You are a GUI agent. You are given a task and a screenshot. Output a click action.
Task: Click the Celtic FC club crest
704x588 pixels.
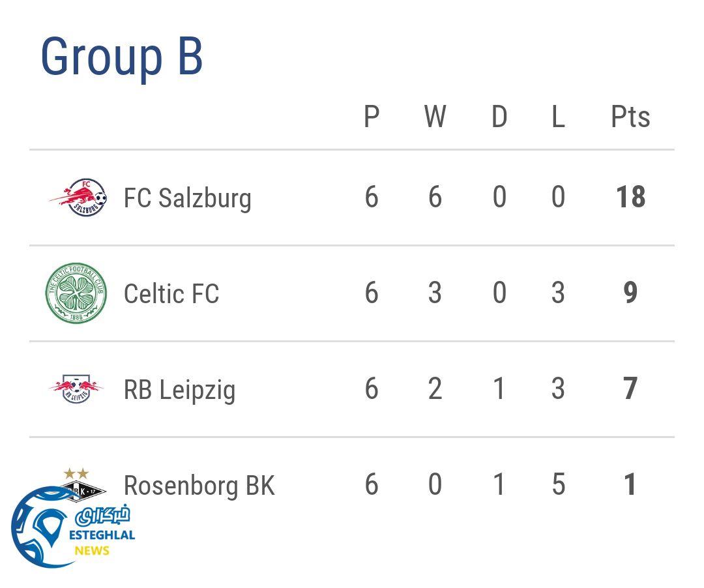pyautogui.click(x=76, y=293)
